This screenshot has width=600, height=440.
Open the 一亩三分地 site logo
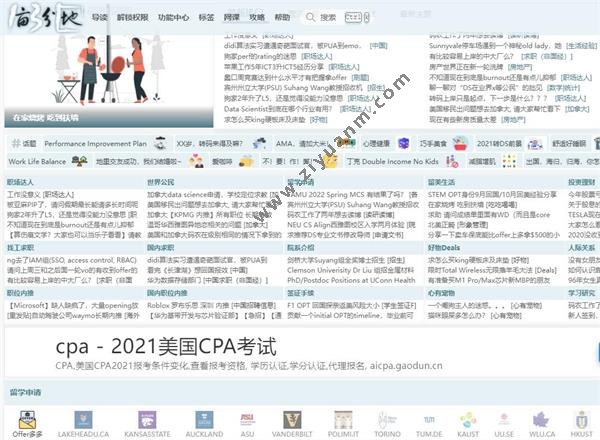click(x=45, y=18)
